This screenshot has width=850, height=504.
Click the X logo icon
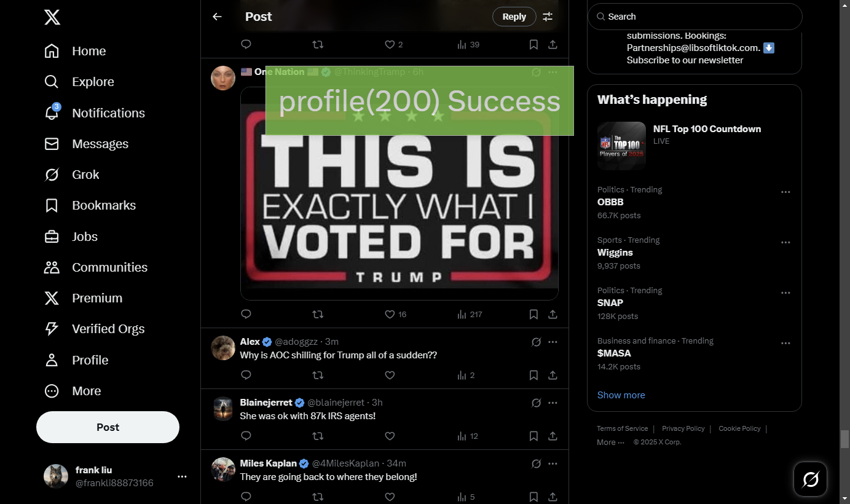(x=52, y=17)
